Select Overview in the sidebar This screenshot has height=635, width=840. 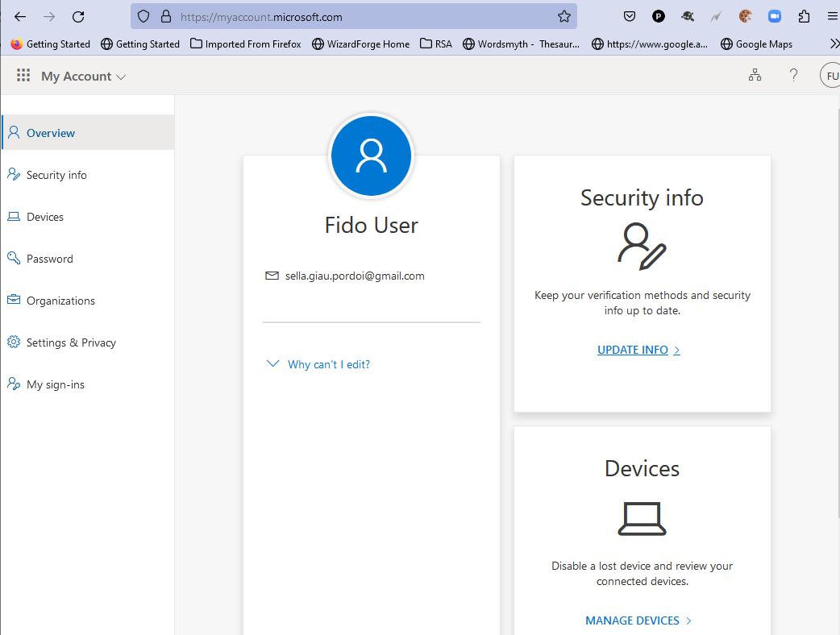pos(88,132)
